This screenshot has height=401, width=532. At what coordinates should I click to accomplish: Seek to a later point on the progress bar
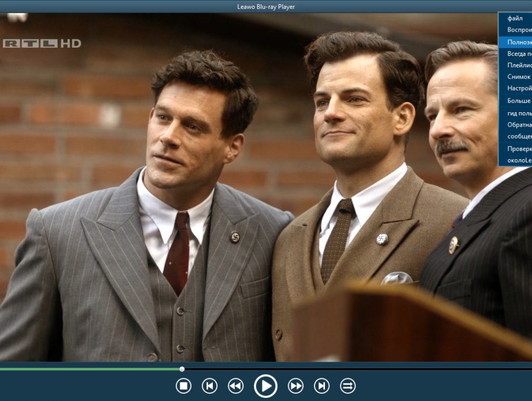(358, 369)
